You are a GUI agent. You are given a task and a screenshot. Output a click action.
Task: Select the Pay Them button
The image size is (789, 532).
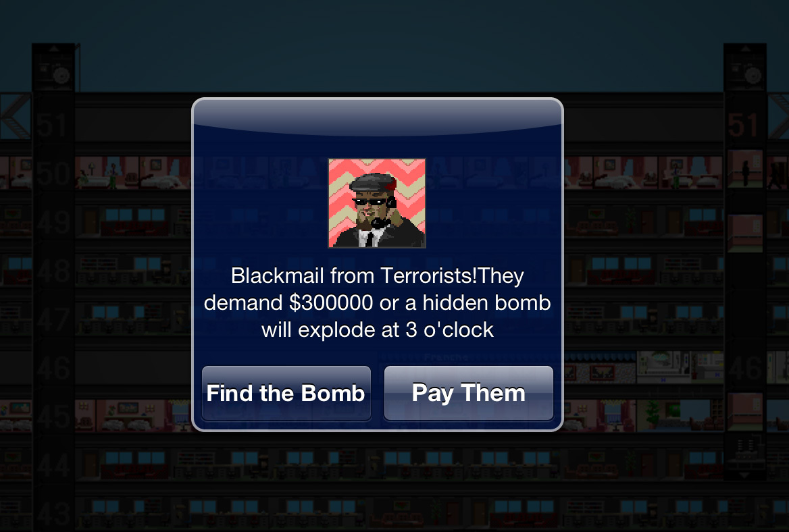[x=469, y=393]
